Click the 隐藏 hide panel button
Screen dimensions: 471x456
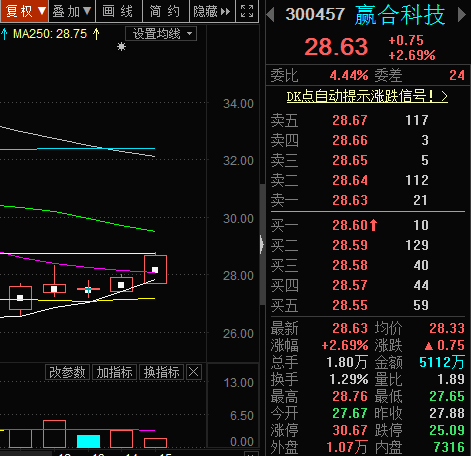[x=212, y=11]
